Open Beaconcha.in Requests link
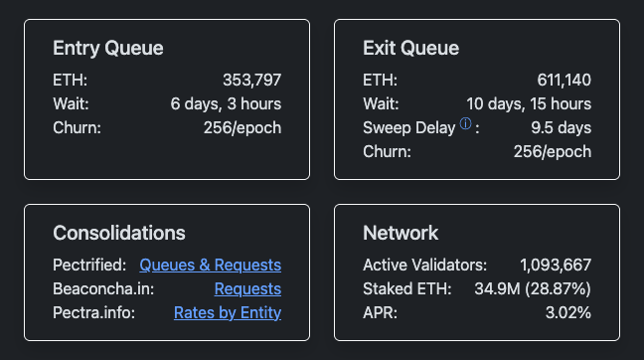This screenshot has width=644, height=360. 247,289
